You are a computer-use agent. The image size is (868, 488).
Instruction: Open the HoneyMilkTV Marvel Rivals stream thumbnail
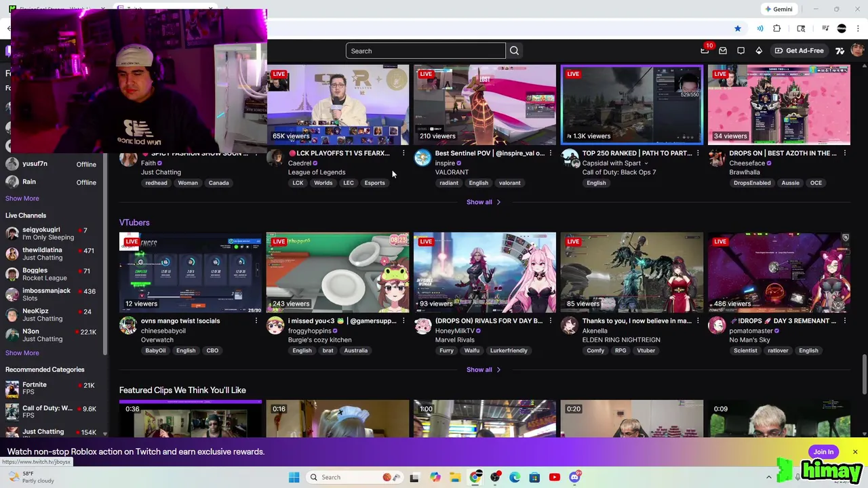(485, 272)
